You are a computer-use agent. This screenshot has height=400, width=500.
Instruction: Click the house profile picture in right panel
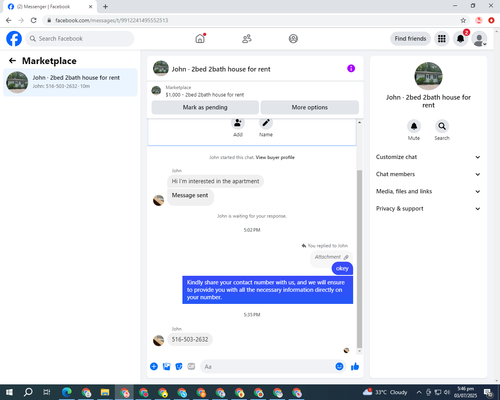(x=428, y=76)
